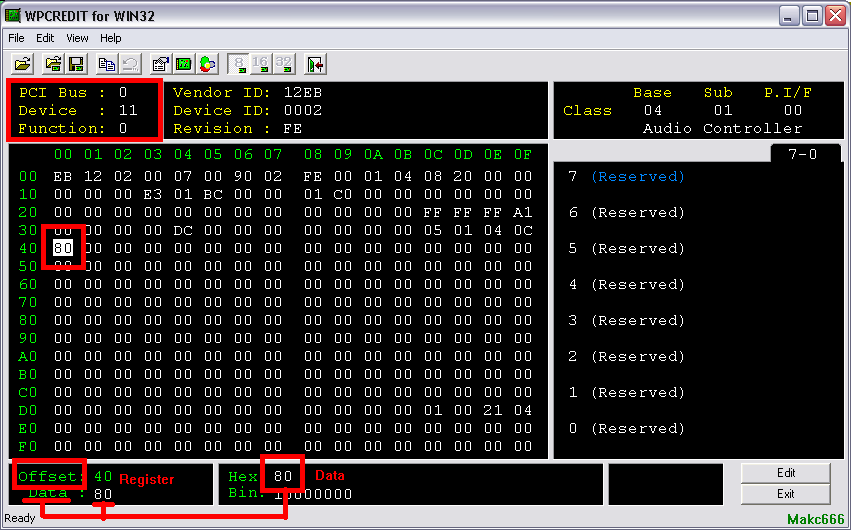Image resolution: width=851 pixels, height=530 pixels.
Task: Click the properties settings toolbar icon
Action: coord(161,64)
